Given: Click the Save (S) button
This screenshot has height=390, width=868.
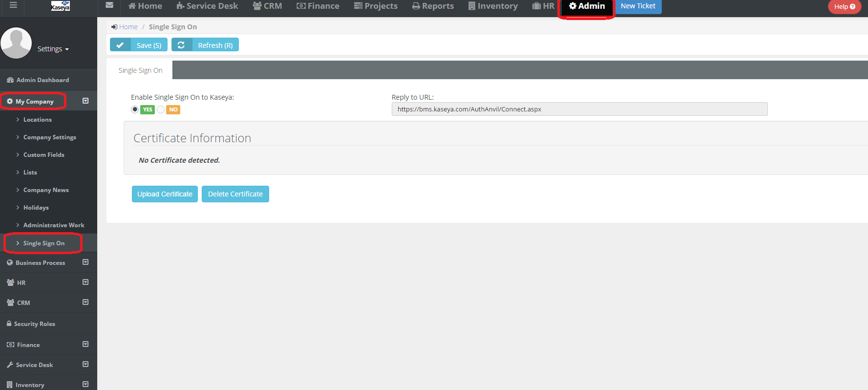Looking at the screenshot, I should click(x=139, y=45).
